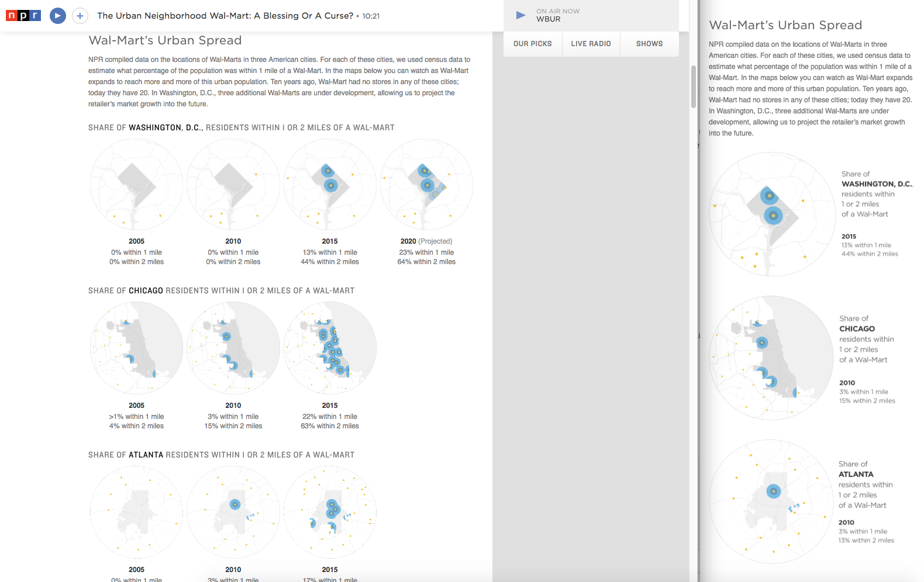924x582 pixels.
Task: Click the WBUR station name
Action: coord(549,19)
